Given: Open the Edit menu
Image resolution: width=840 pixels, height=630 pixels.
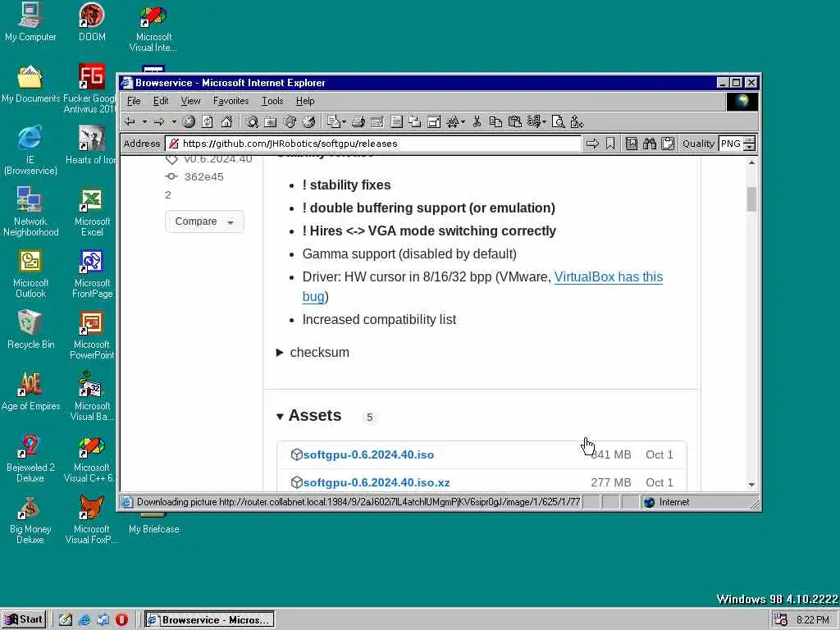Looking at the screenshot, I should click(161, 101).
